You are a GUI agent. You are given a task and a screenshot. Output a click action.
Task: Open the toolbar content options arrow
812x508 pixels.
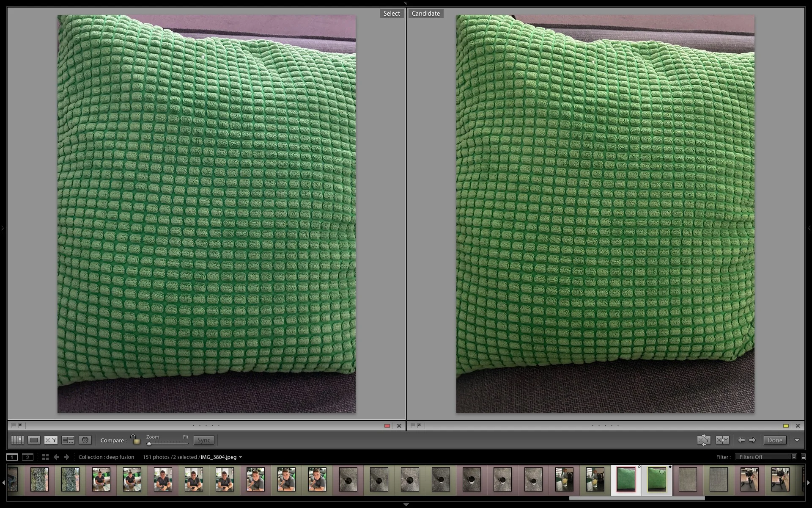point(797,440)
